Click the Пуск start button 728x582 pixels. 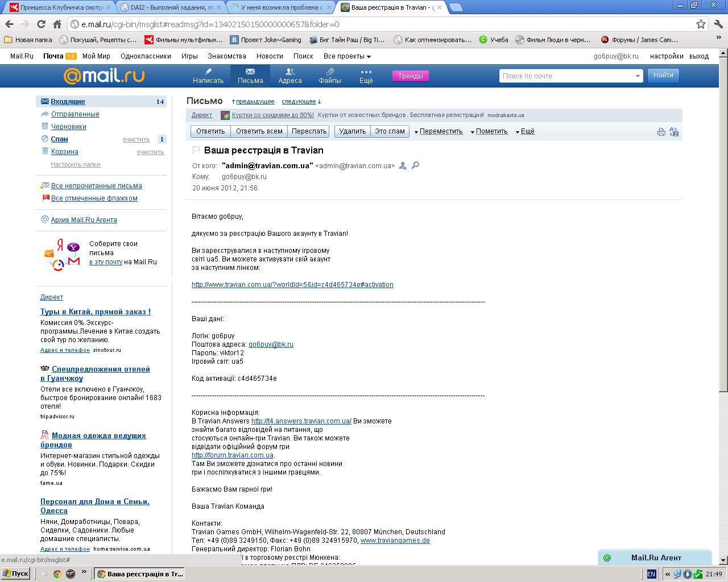coord(15,573)
